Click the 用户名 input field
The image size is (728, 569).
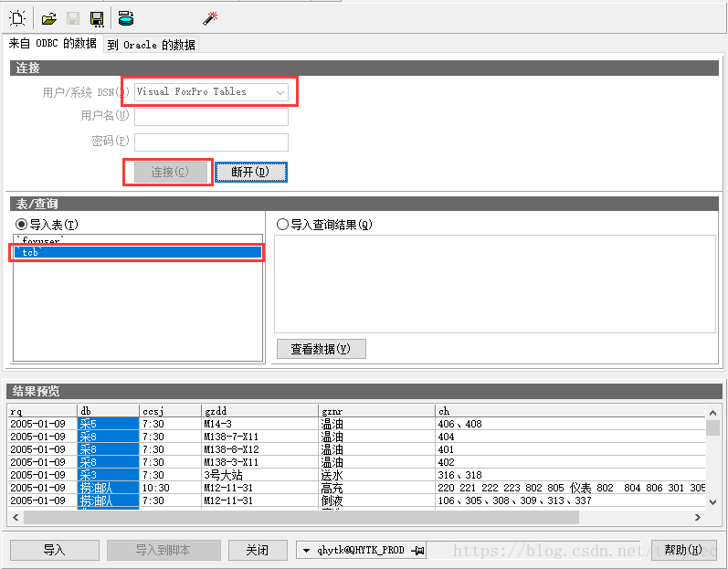pyautogui.click(x=211, y=117)
